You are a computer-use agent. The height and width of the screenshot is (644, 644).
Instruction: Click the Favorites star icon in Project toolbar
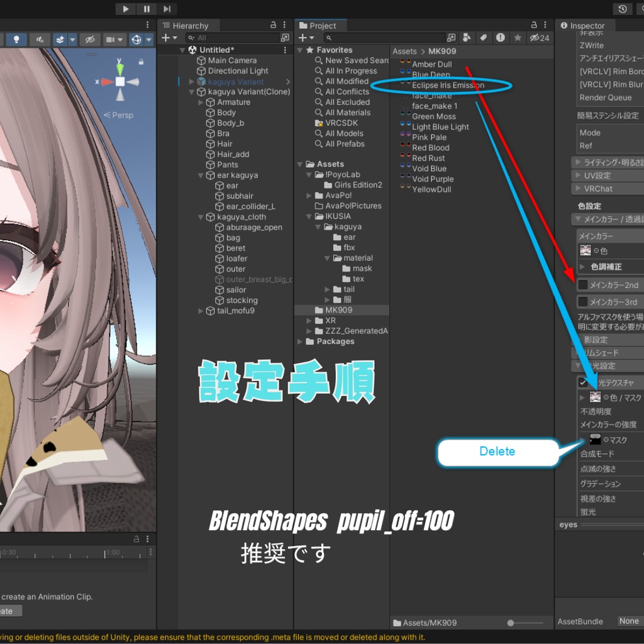click(x=518, y=38)
